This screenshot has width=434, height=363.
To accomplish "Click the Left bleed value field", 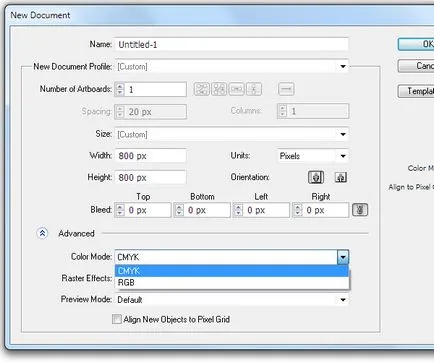I will point(266,210).
